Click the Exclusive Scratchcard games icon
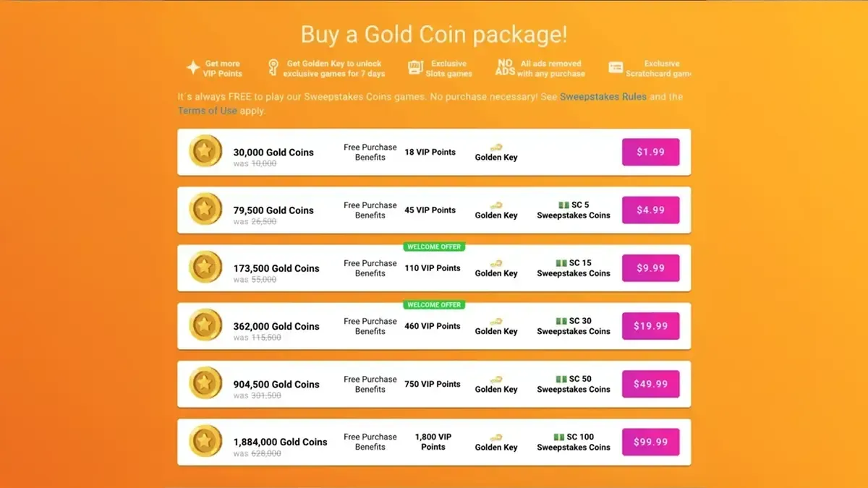 click(x=616, y=68)
